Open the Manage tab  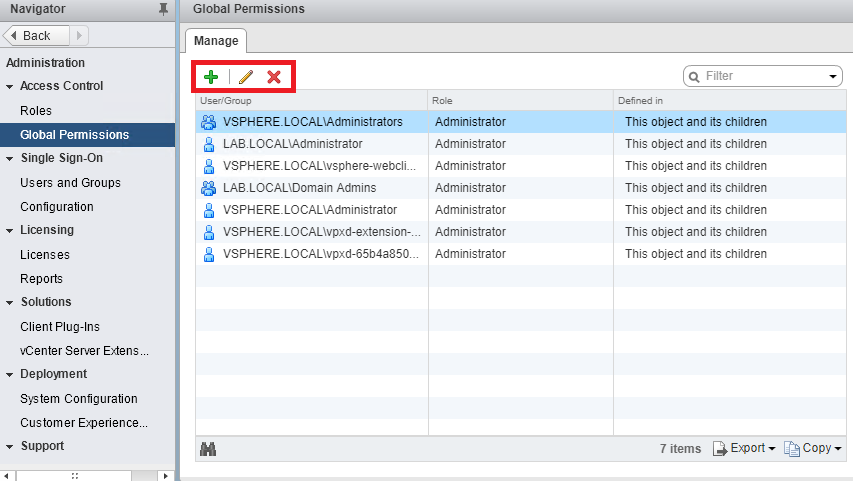[x=216, y=41]
